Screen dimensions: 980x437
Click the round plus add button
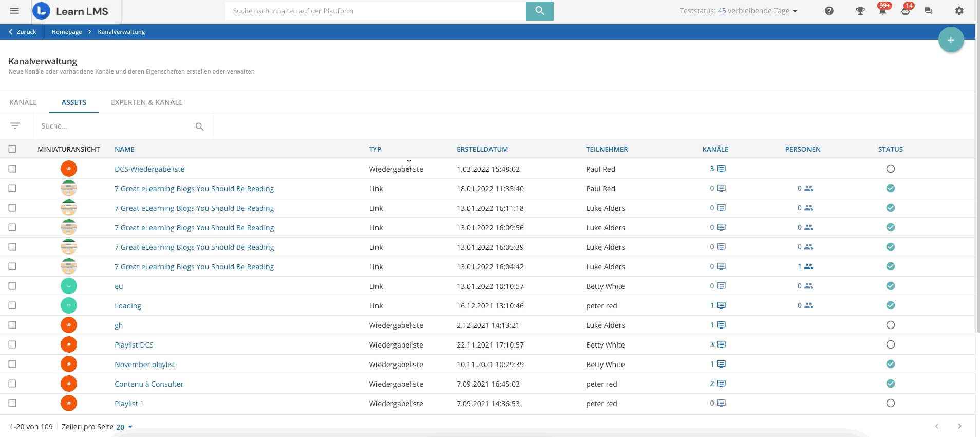click(x=951, y=40)
